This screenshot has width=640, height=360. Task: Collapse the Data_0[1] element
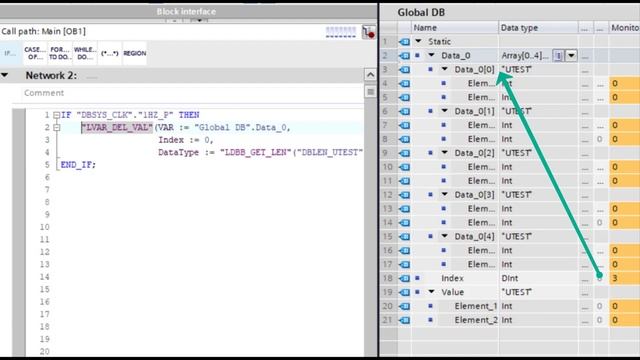tap(444, 111)
